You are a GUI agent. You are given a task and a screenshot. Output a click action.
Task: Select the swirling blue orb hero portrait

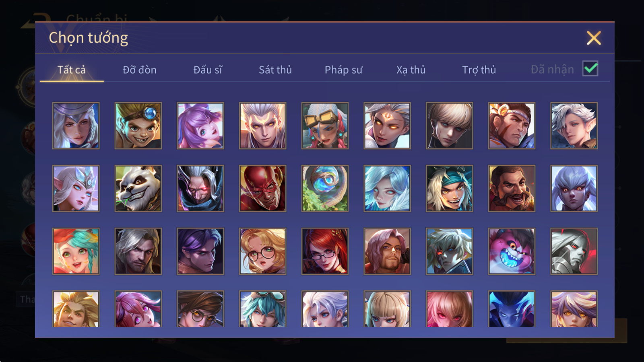click(x=325, y=188)
